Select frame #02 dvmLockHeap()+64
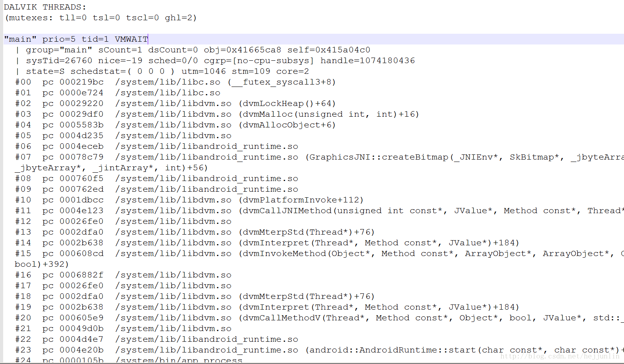This screenshot has width=624, height=364. tap(176, 104)
